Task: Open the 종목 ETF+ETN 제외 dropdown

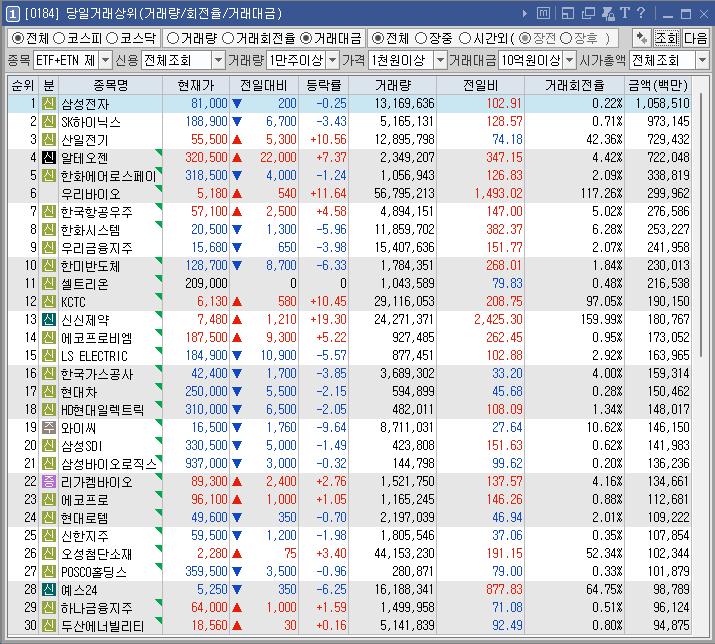Action: (x=105, y=60)
